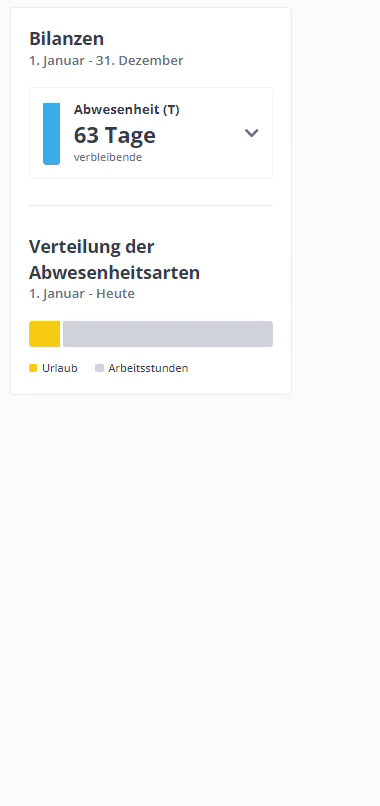This screenshot has width=380, height=806.
Task: Click the Urlaub legend label
Action: pyautogui.click(x=60, y=368)
